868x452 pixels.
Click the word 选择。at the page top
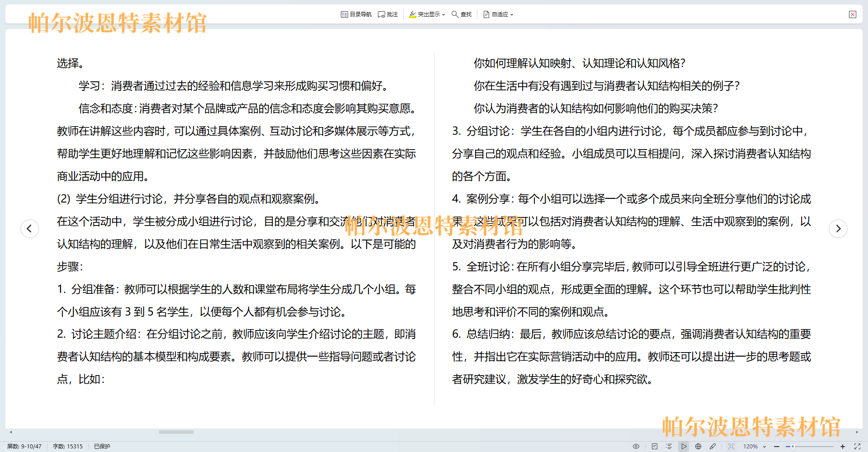pyautogui.click(x=70, y=63)
